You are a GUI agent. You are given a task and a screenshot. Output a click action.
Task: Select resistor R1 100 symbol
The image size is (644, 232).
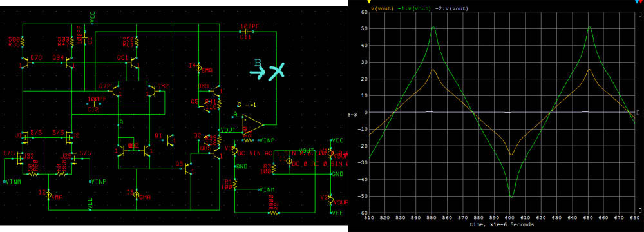[235, 184]
